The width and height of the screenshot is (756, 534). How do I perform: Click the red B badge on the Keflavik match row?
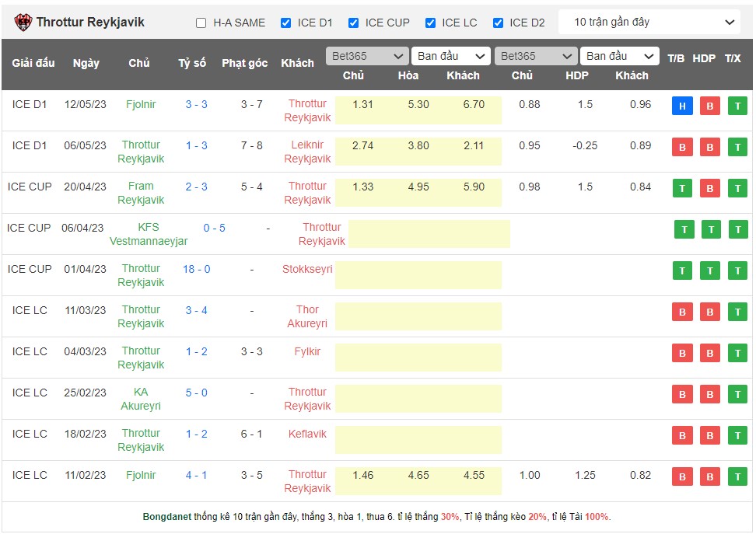click(682, 435)
